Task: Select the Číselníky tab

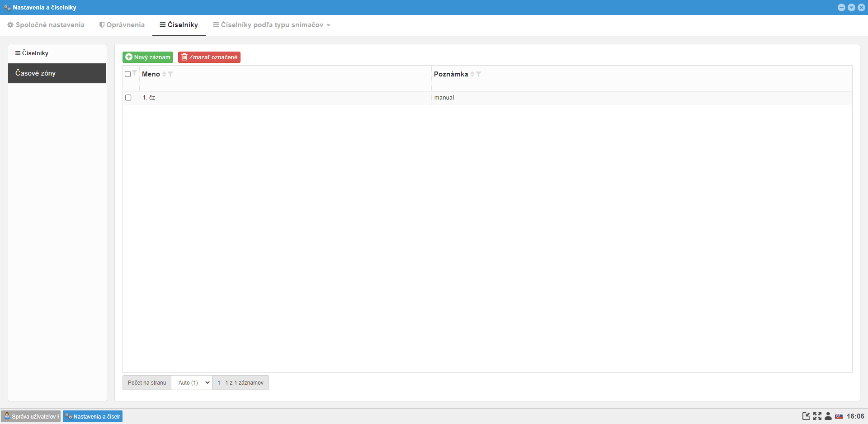Action: click(179, 25)
